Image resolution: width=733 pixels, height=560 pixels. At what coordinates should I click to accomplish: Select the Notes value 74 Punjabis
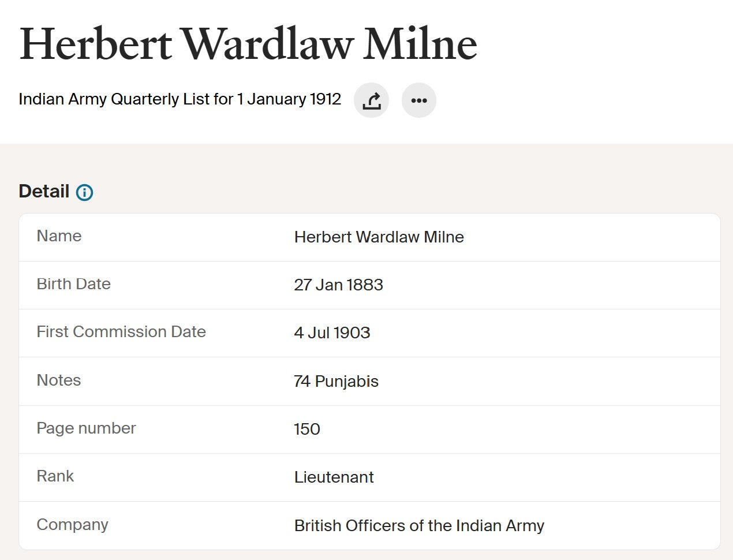pyautogui.click(x=336, y=381)
